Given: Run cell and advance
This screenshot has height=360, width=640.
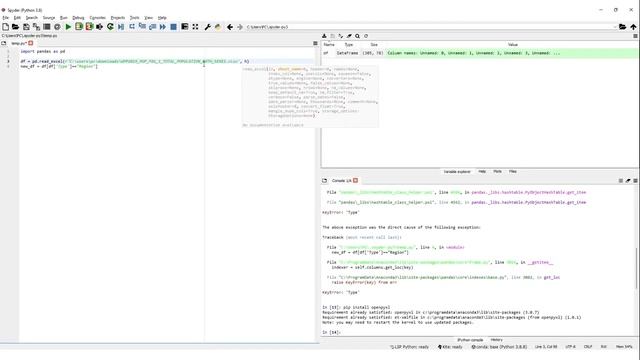Looking at the screenshot, I should pyautogui.click(x=89, y=27).
